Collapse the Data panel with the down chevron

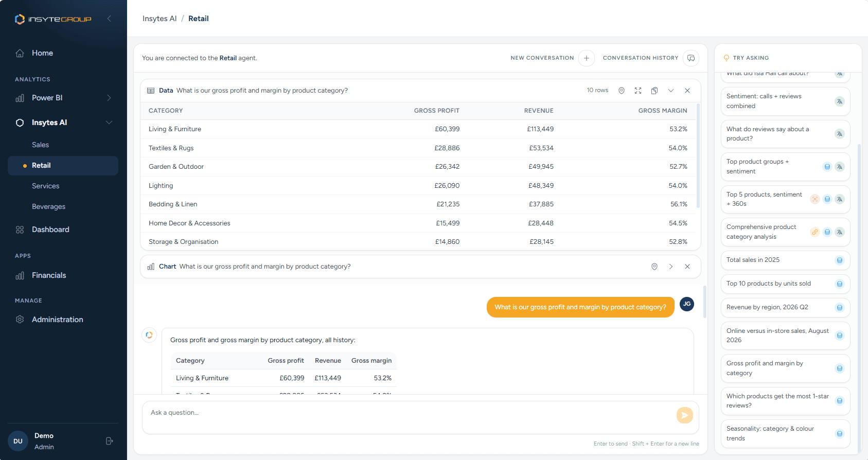(x=671, y=91)
